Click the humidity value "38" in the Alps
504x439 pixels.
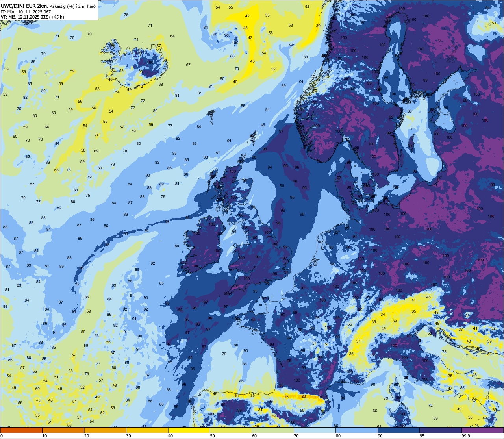(x=374, y=322)
